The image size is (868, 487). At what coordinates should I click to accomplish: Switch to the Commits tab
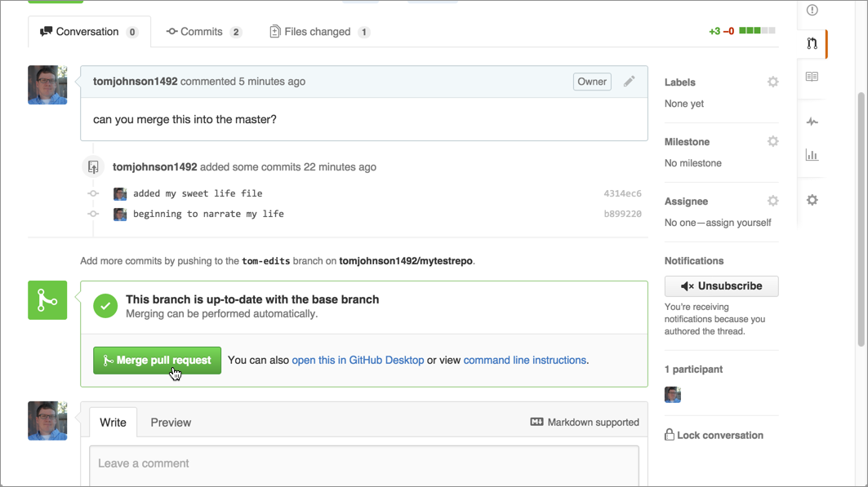pyautogui.click(x=204, y=32)
